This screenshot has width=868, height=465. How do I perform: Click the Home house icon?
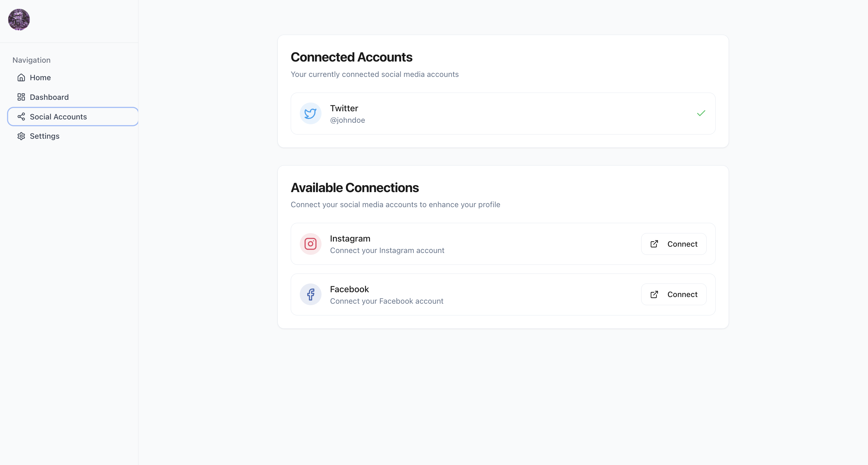click(21, 77)
